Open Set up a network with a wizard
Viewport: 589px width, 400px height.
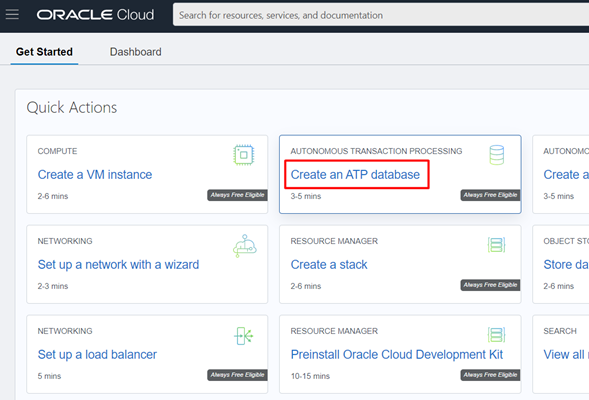118,265
